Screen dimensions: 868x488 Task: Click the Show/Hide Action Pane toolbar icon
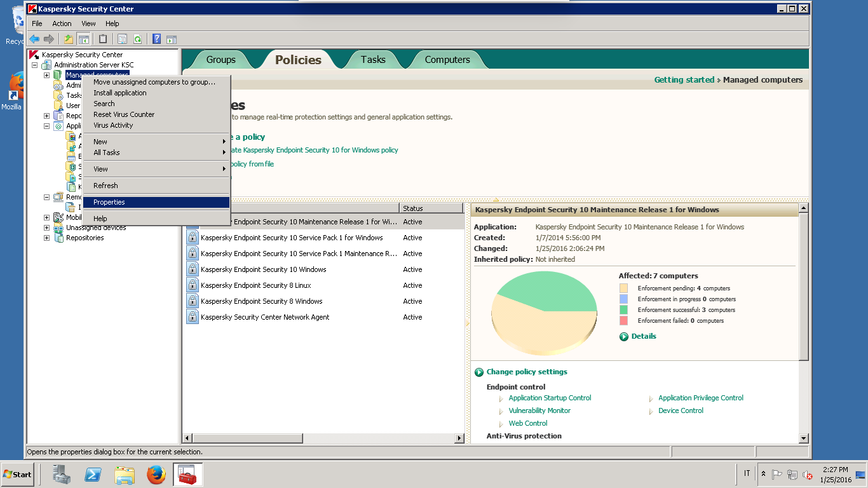(x=171, y=39)
